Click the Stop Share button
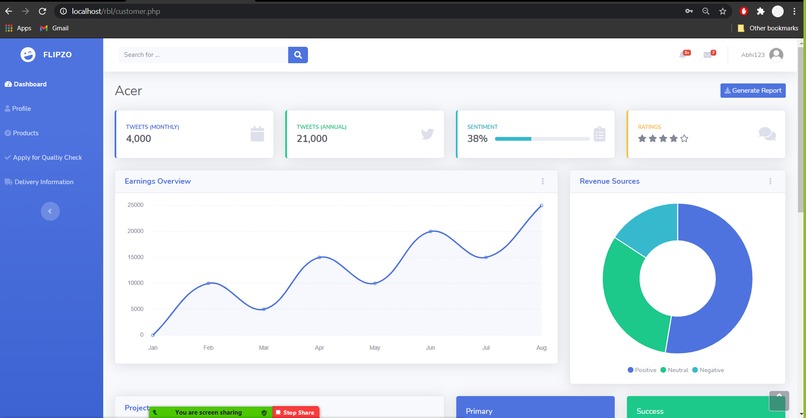The image size is (806, 418). (296, 412)
